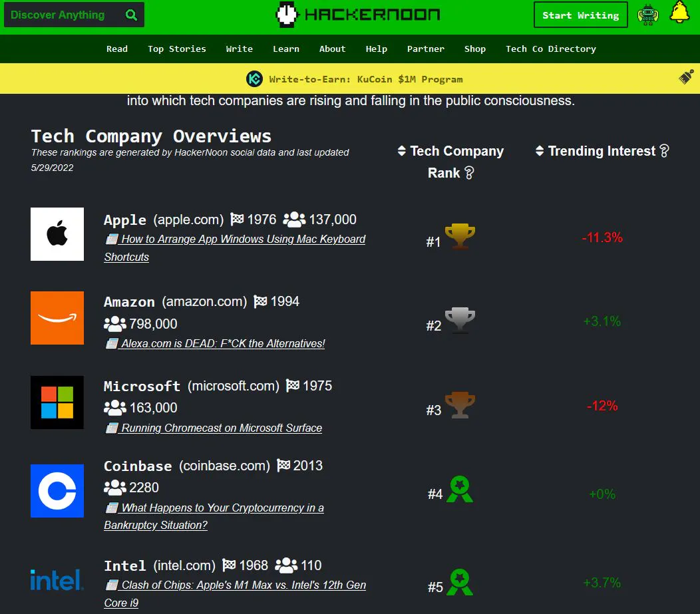Click the search magnifier icon

tap(130, 14)
